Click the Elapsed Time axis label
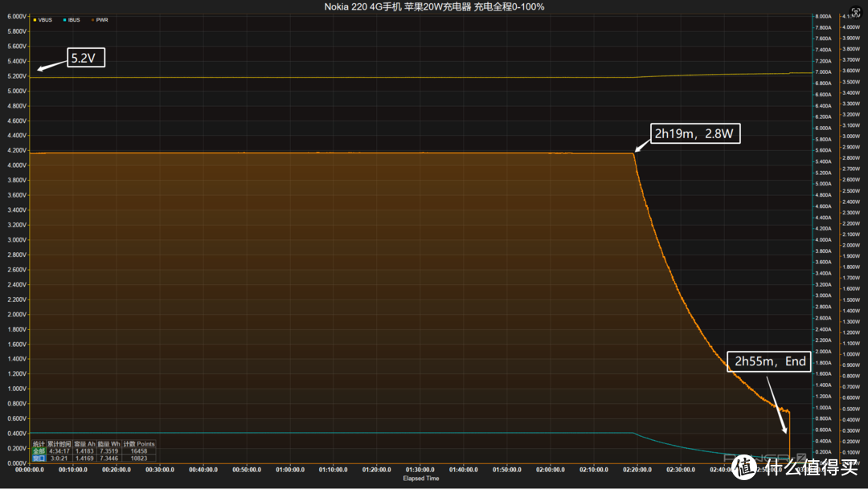 click(421, 479)
